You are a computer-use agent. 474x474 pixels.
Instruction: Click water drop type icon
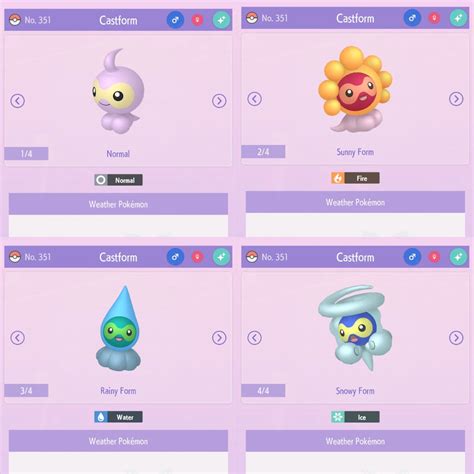pos(101,417)
